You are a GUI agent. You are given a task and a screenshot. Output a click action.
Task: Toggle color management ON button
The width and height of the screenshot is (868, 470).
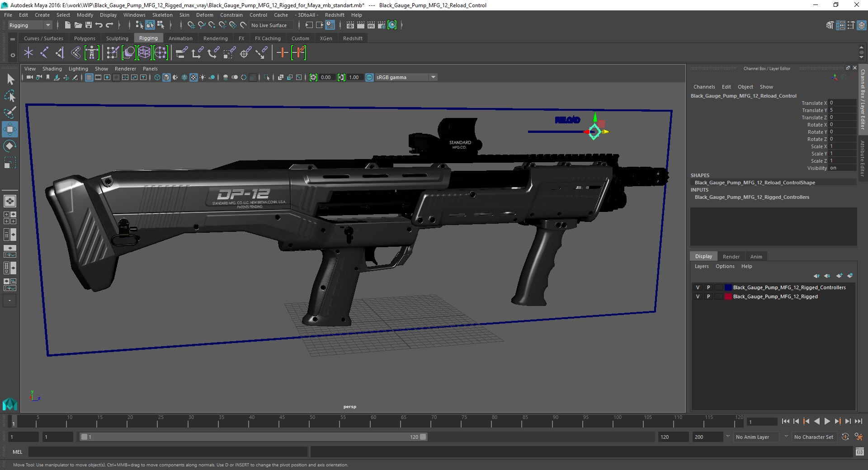pos(369,77)
